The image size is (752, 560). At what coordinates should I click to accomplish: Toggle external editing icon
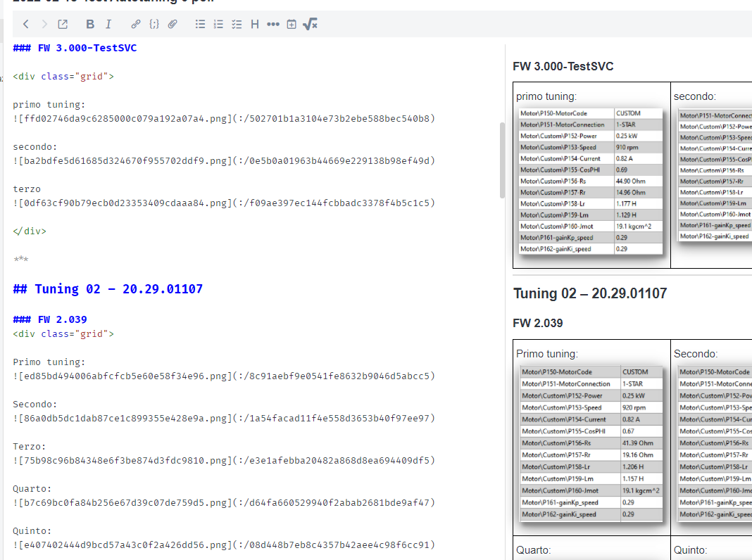click(x=63, y=24)
